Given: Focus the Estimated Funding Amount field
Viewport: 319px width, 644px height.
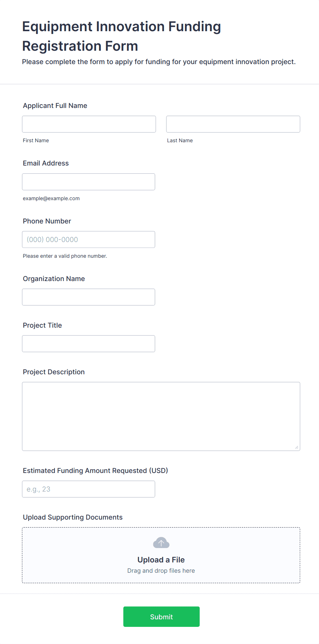Looking at the screenshot, I should click(88, 489).
